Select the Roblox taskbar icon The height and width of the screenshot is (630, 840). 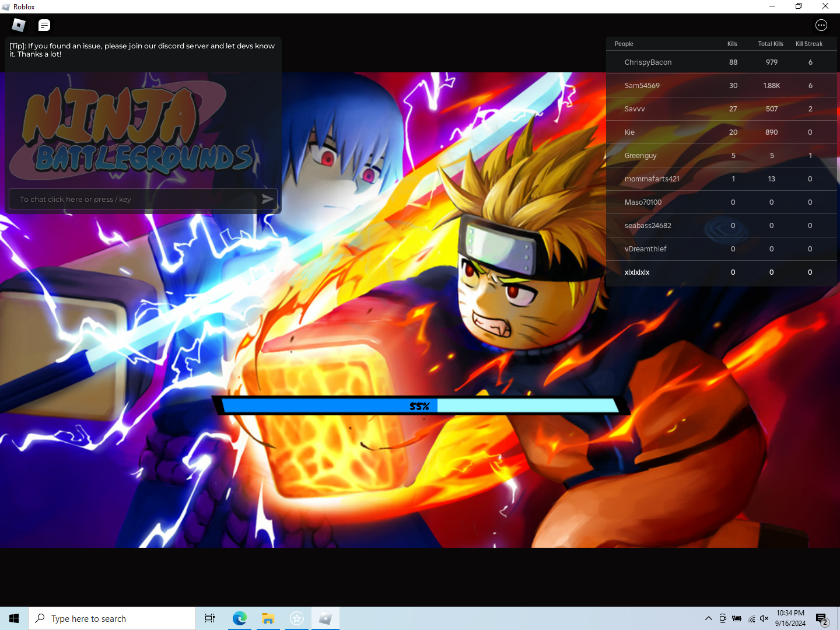pos(325,618)
